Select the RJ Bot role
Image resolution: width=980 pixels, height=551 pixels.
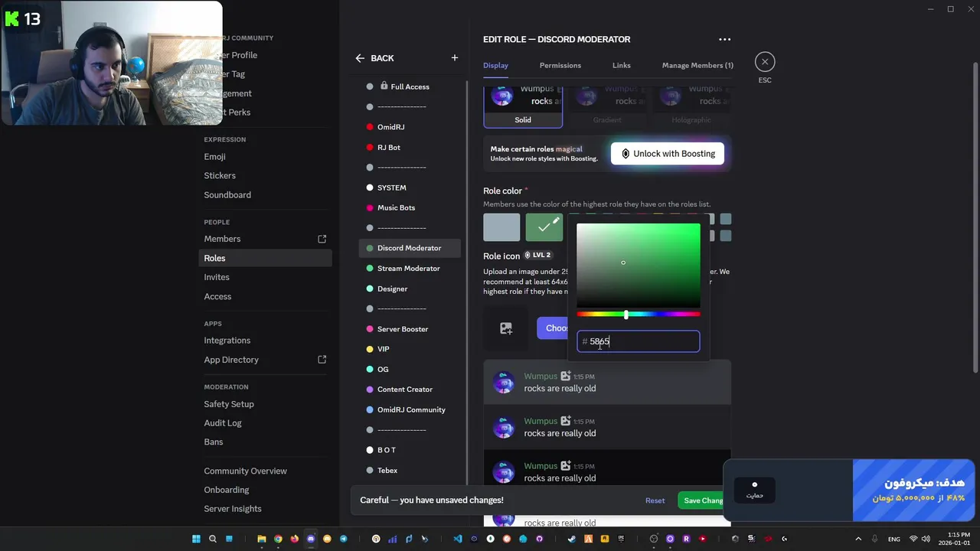tap(410, 148)
